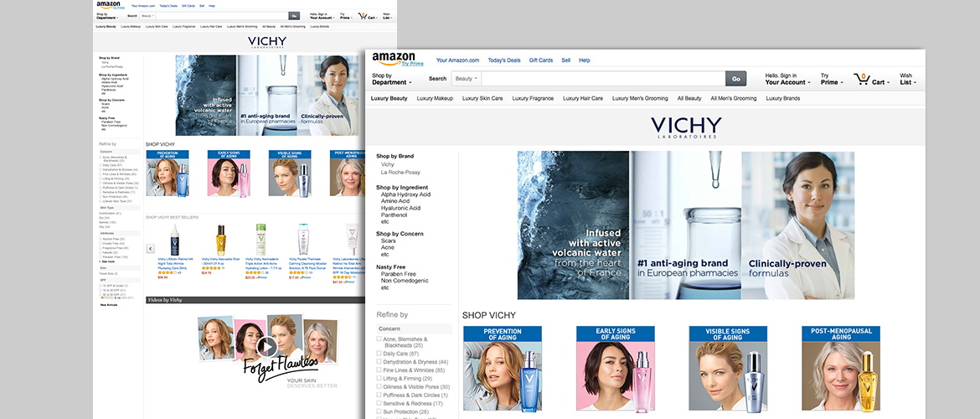Tick Fine Lines & Wrinkles (85) on foreground page
The image size is (980, 419).
pyautogui.click(x=379, y=370)
